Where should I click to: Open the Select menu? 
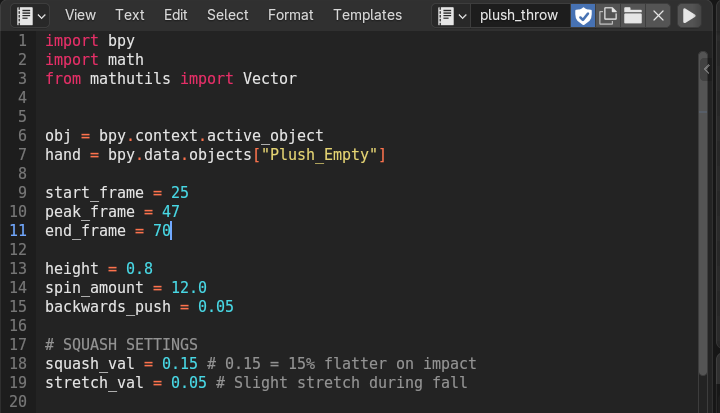click(228, 15)
